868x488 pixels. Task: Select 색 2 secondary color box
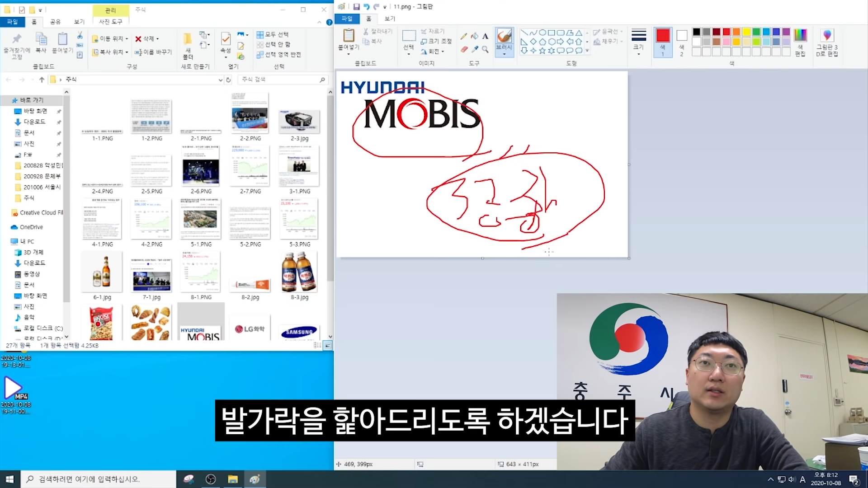682,42
